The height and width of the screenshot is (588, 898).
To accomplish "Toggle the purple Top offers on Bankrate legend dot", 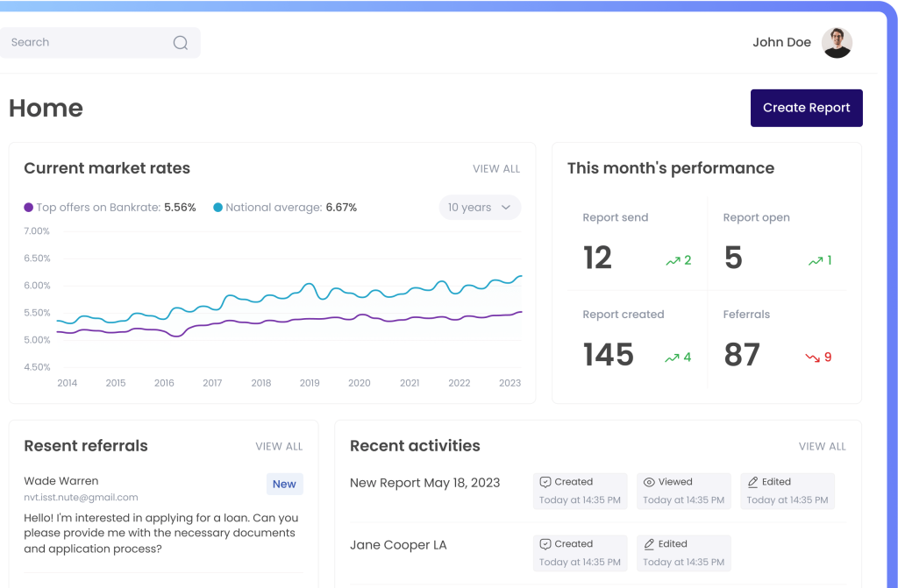I will 29,208.
